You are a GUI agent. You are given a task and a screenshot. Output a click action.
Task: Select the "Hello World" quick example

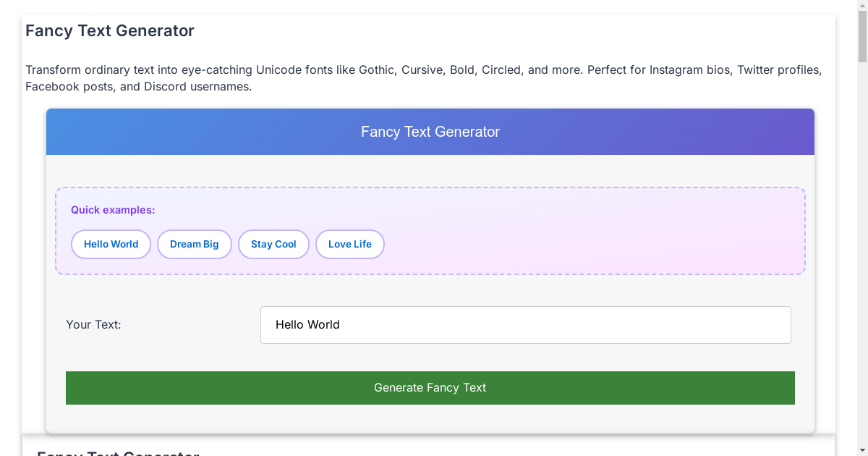[x=111, y=244]
